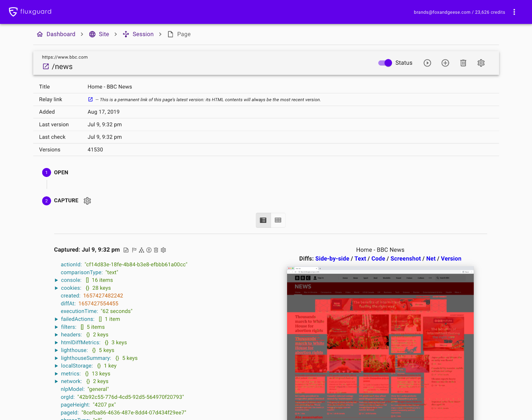Click the diffAt value 1657427554455
The height and width of the screenshot is (420, 532).
click(x=98, y=304)
